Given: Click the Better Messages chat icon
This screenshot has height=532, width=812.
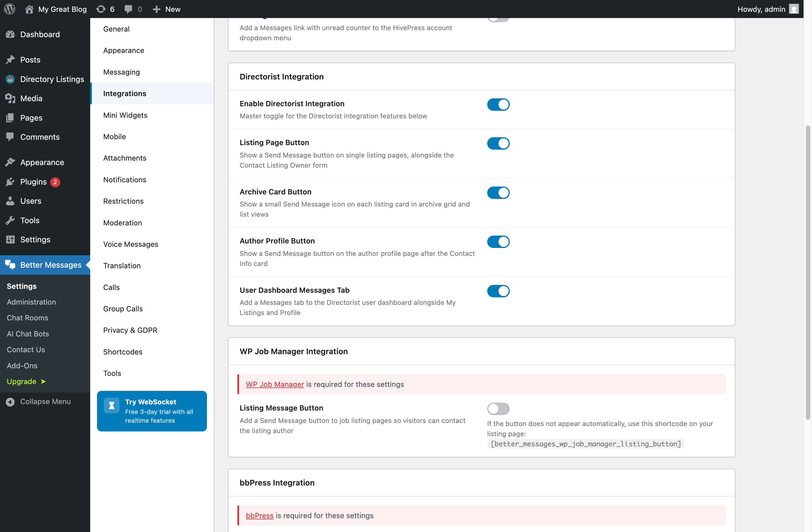Looking at the screenshot, I should [x=10, y=265].
